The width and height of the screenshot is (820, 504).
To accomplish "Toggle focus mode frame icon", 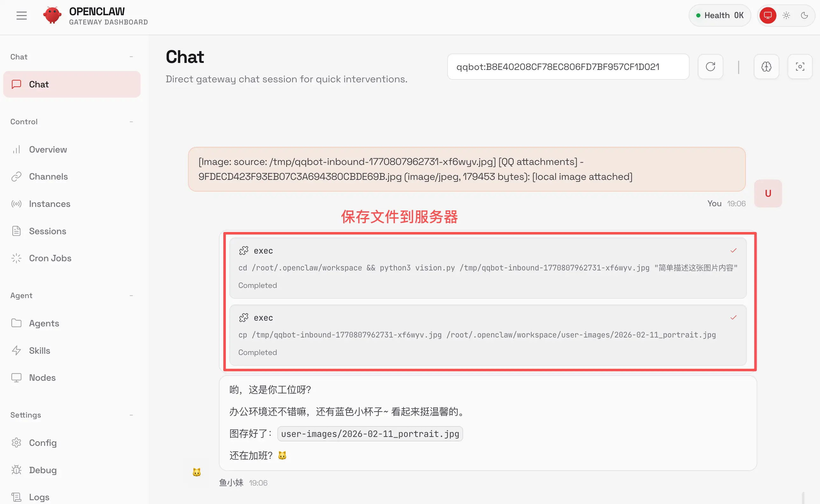I will 800,67.
